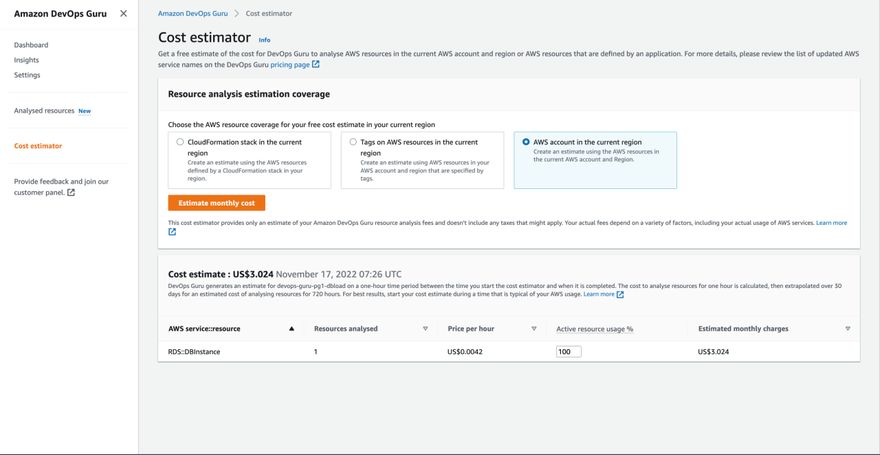The height and width of the screenshot is (455, 880).
Task: Sort by Price per hour column arrow
Action: pyautogui.click(x=534, y=329)
